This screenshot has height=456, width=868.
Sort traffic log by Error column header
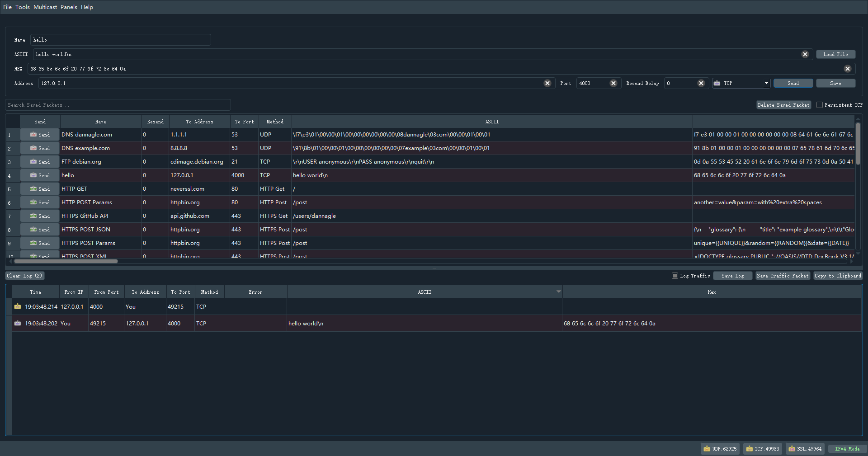pyautogui.click(x=255, y=292)
